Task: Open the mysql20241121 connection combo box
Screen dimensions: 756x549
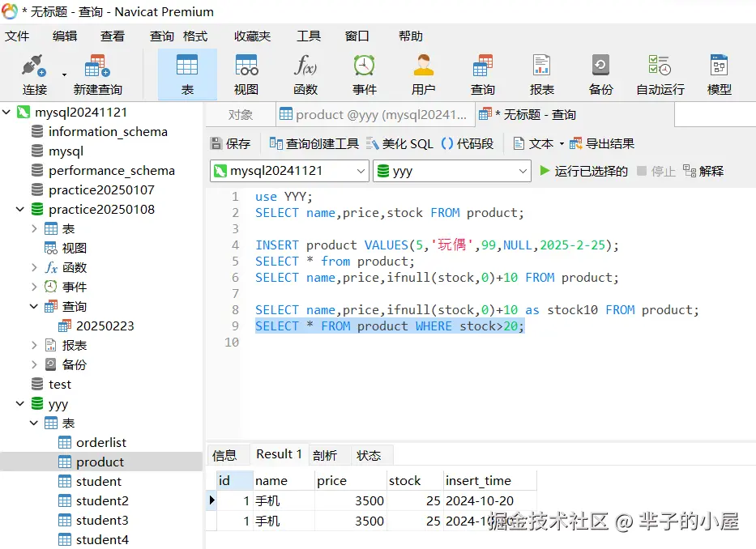Action: (289, 171)
